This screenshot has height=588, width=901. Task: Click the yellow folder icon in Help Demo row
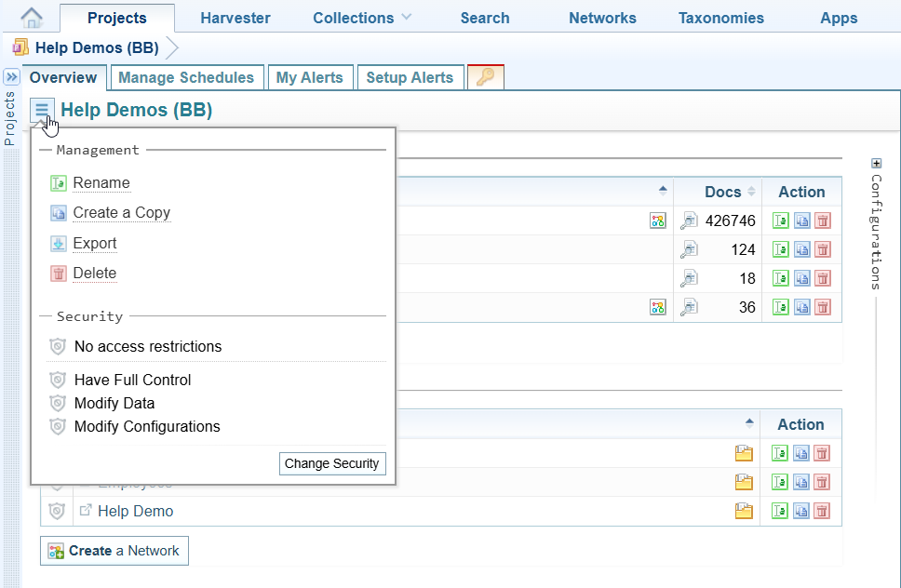[x=744, y=511]
